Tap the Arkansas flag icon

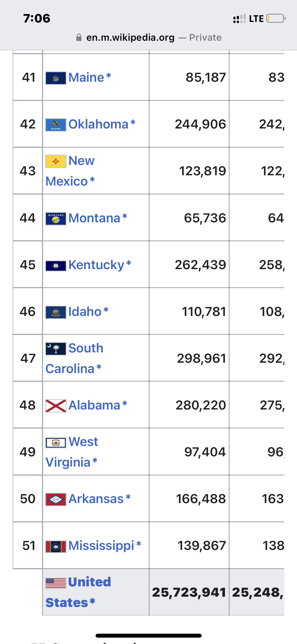pyautogui.click(x=56, y=499)
